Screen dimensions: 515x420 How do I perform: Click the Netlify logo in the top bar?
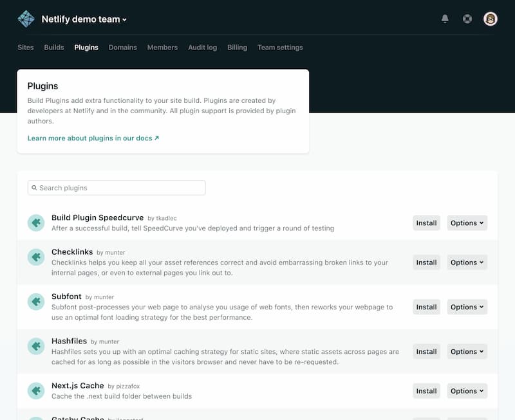tap(25, 19)
